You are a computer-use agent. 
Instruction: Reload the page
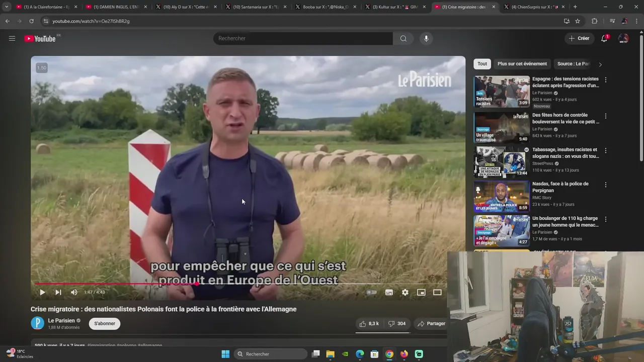31,21
